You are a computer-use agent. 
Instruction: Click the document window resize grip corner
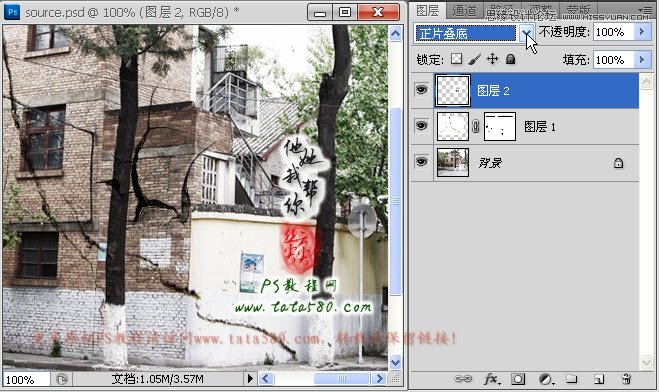(395, 379)
